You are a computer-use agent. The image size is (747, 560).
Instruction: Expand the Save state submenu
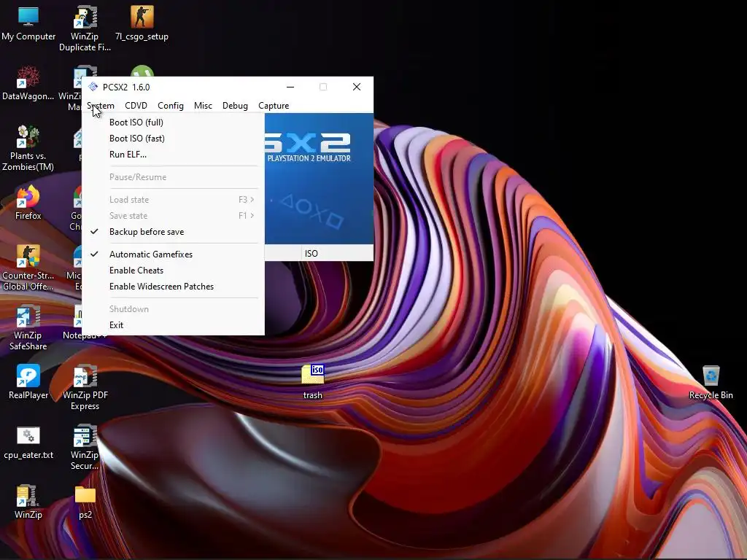click(174, 216)
